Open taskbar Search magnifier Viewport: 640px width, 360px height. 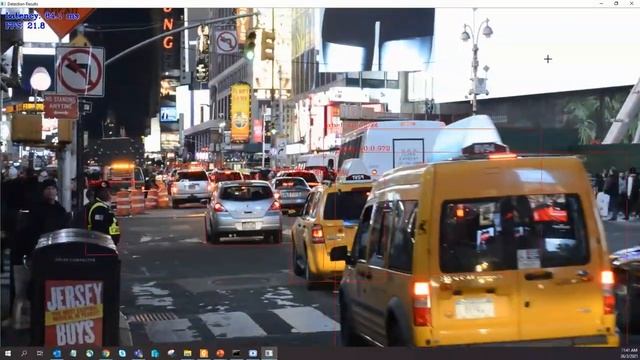tap(24, 353)
